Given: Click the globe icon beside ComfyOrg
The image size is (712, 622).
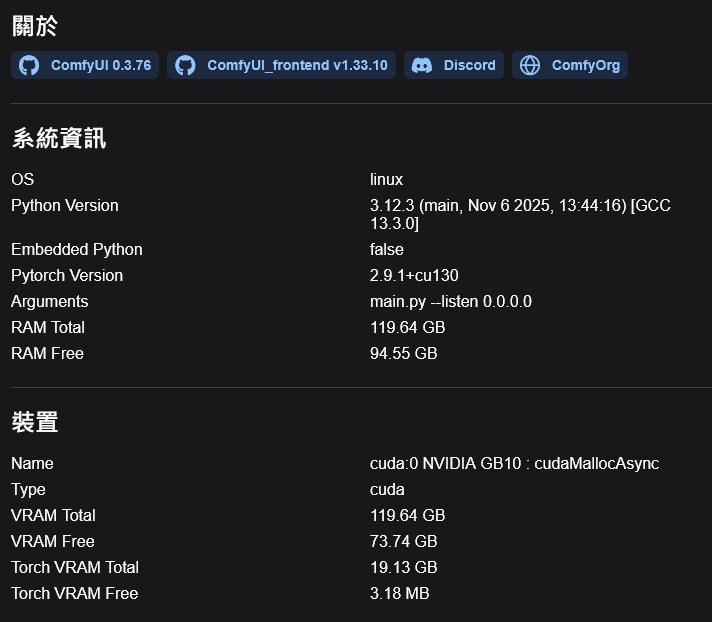Looking at the screenshot, I should point(530,65).
